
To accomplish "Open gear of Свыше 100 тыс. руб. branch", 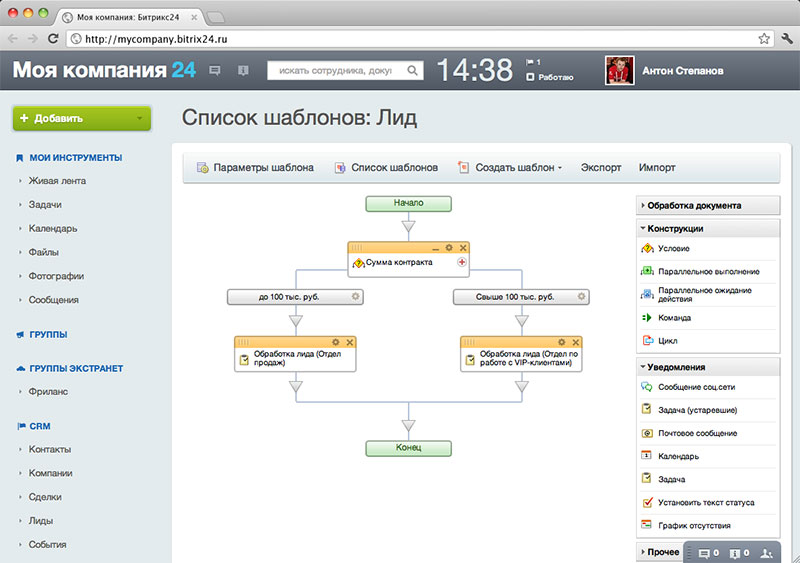I will pyautogui.click(x=581, y=296).
